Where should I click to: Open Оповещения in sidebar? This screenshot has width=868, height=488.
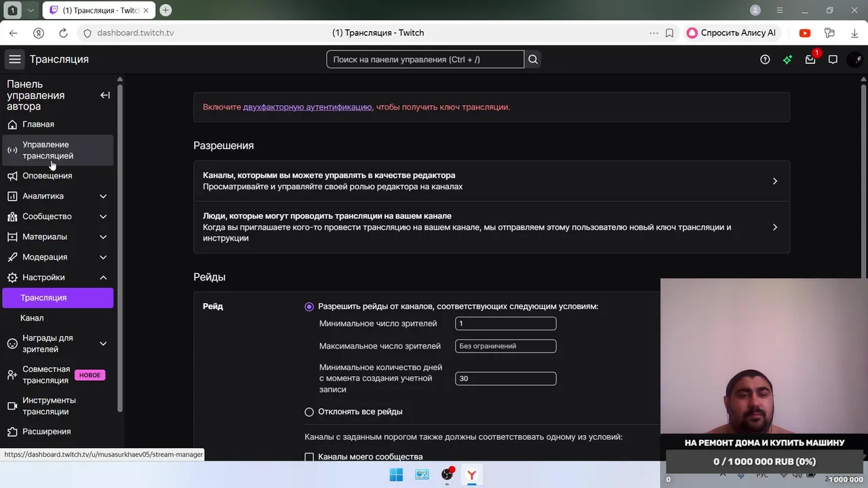coord(58,176)
